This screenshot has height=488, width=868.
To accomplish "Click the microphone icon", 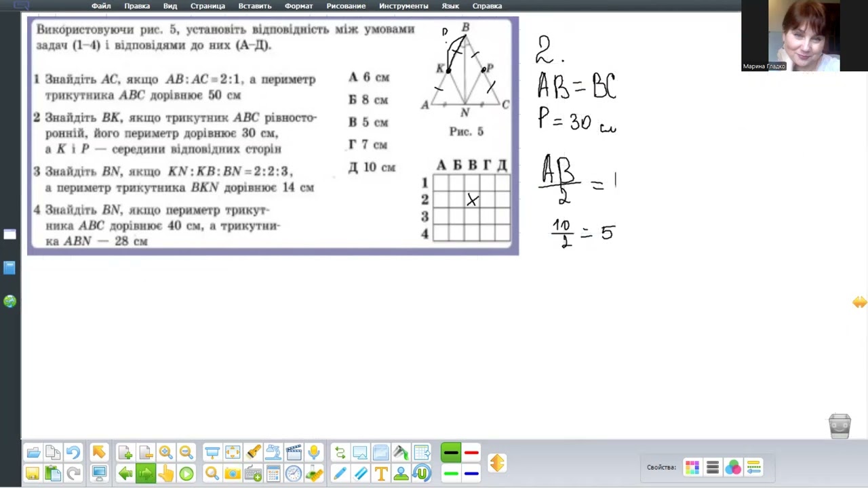I will [313, 452].
